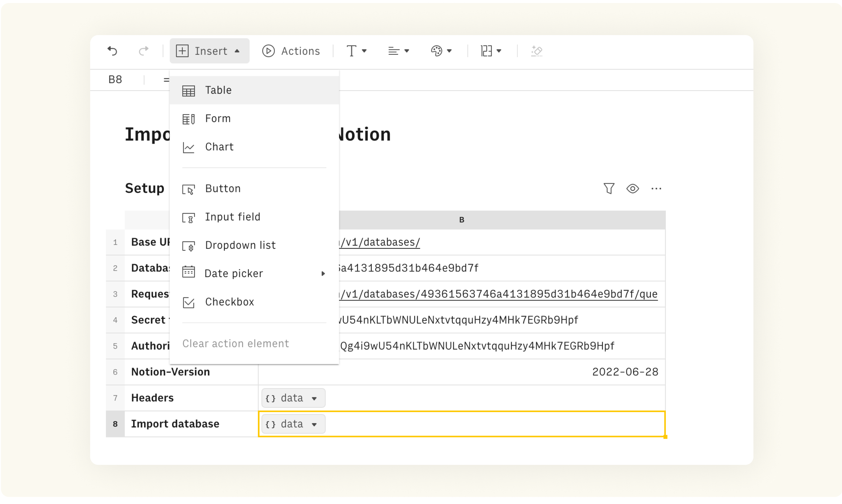Open the request URL link in row 3
This screenshot has height=504, width=842.
coord(498,294)
